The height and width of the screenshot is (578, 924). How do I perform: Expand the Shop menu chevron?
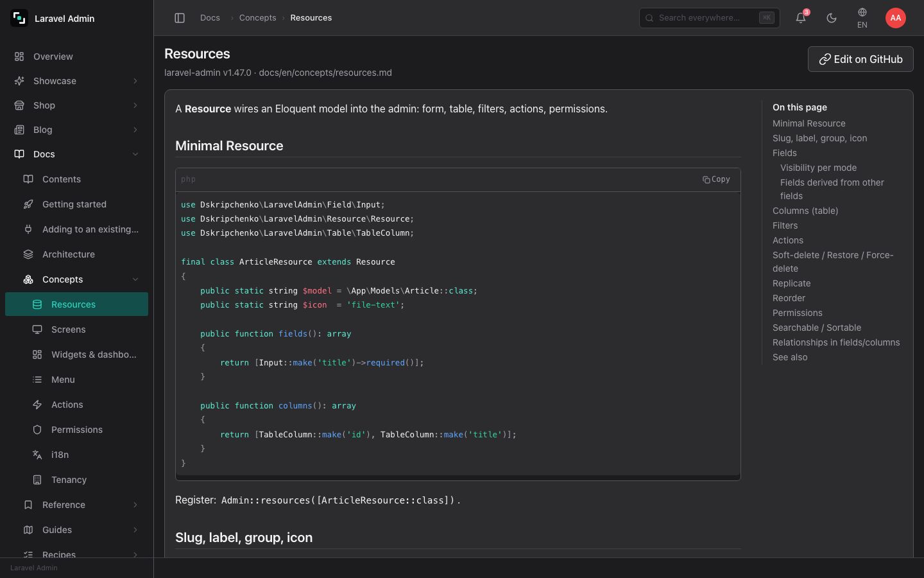coord(135,105)
